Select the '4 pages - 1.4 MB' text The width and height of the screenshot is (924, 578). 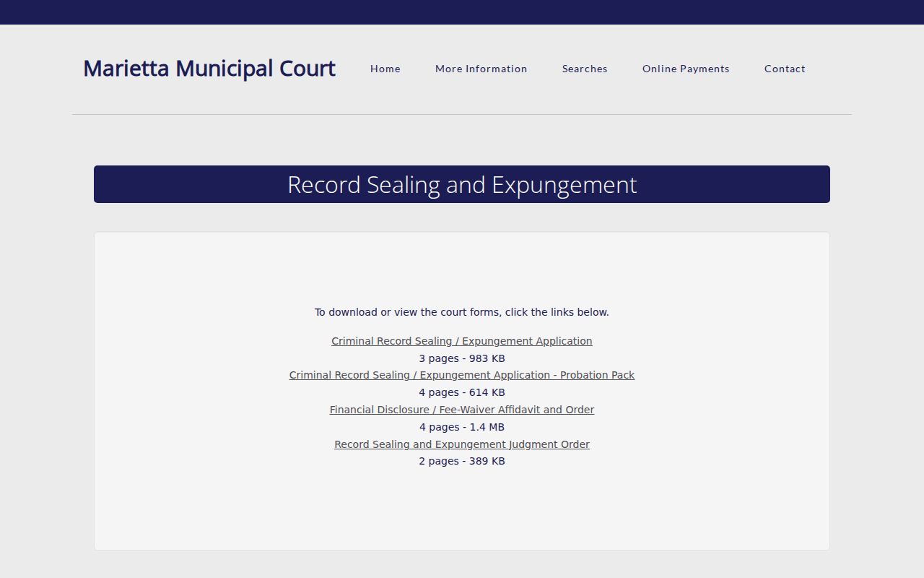pyautogui.click(x=462, y=427)
